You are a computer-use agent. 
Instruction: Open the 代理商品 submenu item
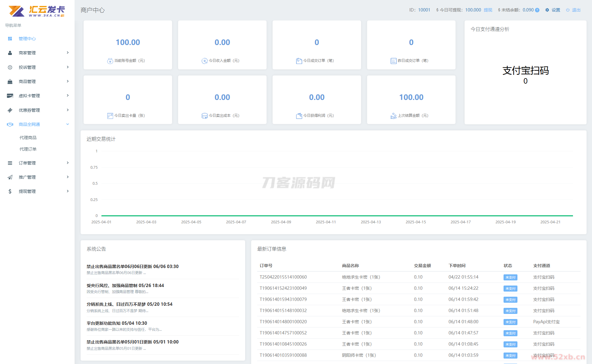click(x=28, y=138)
